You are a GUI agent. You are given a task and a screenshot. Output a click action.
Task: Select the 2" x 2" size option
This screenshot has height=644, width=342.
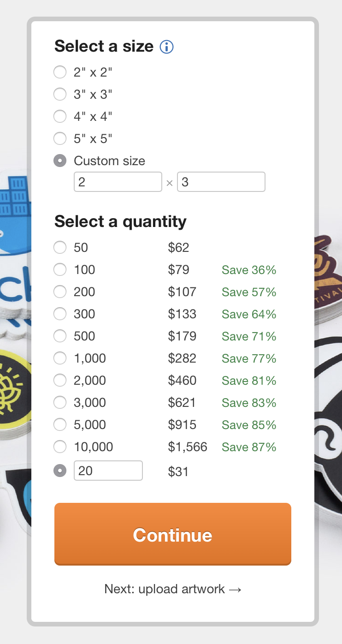(59, 72)
